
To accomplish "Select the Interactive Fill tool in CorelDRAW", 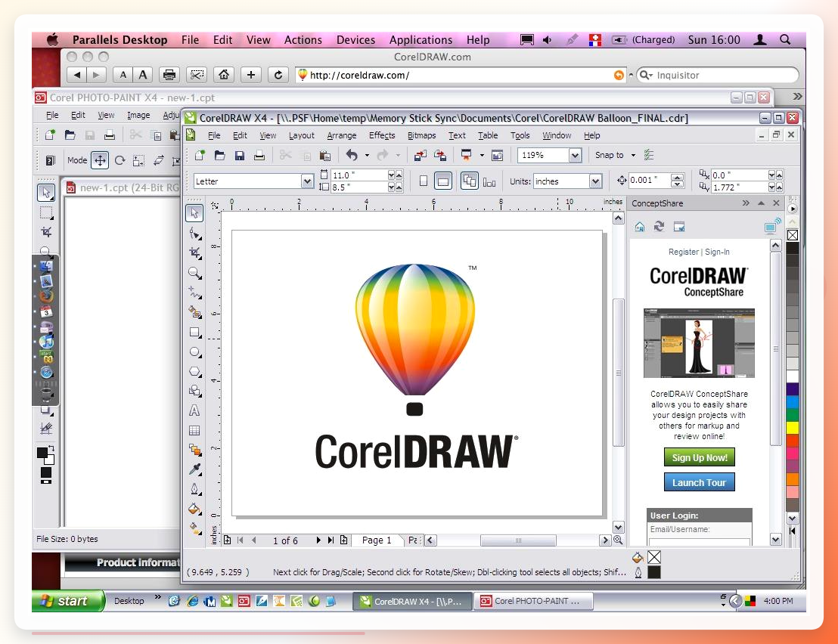I will (x=194, y=528).
